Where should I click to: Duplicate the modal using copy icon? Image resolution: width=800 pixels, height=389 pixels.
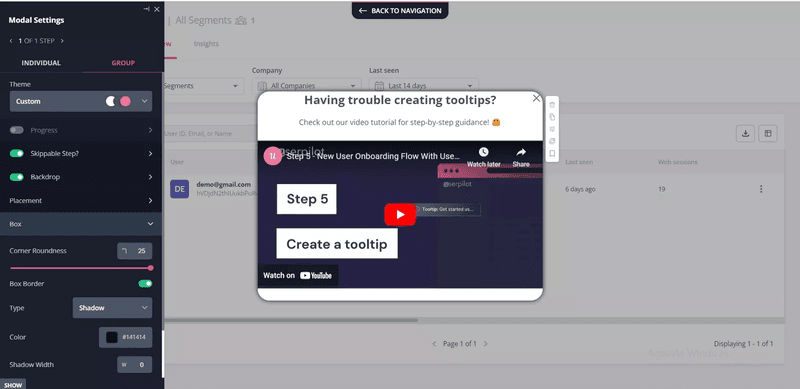pos(552,117)
